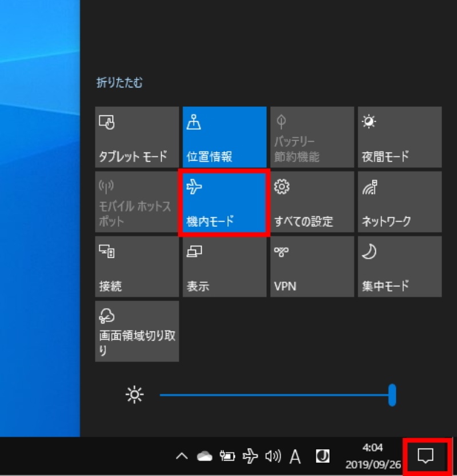Screen dimensions: 457x476
Task: Turn off 位置情報 location tile
Action: point(225,137)
